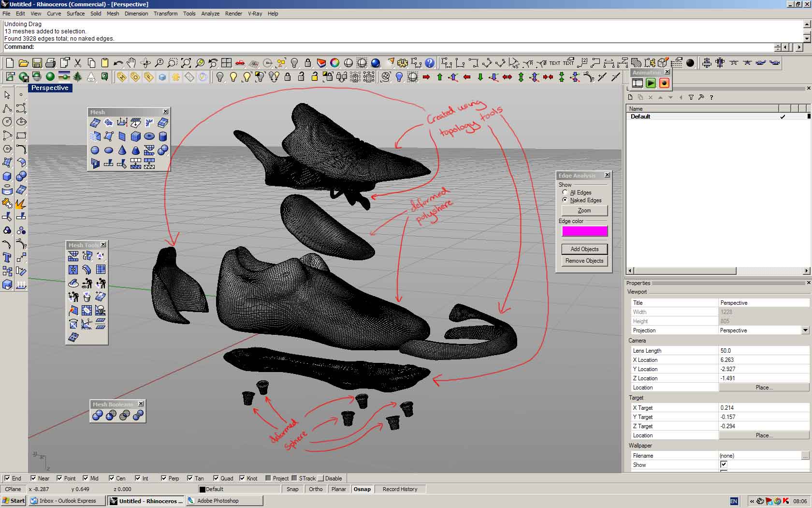Click the Zoom dynamic magnifier icon
This screenshot has width=812, height=508.
(159, 63)
